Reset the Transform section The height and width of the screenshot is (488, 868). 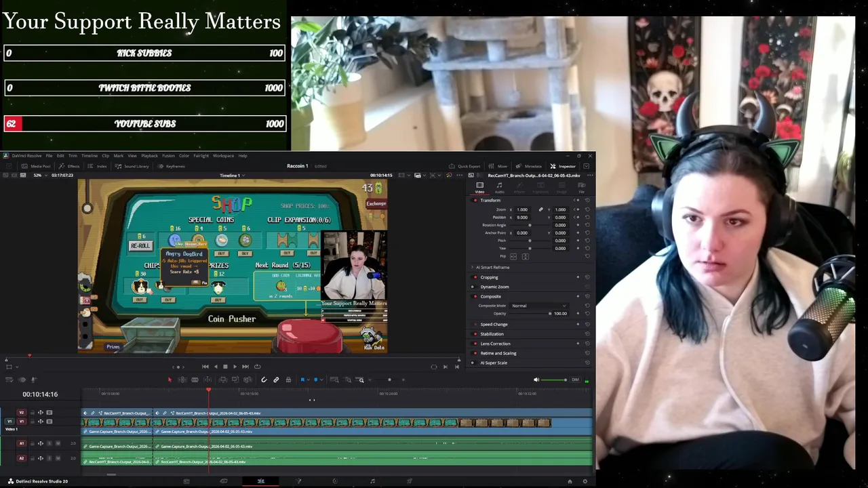pos(587,201)
